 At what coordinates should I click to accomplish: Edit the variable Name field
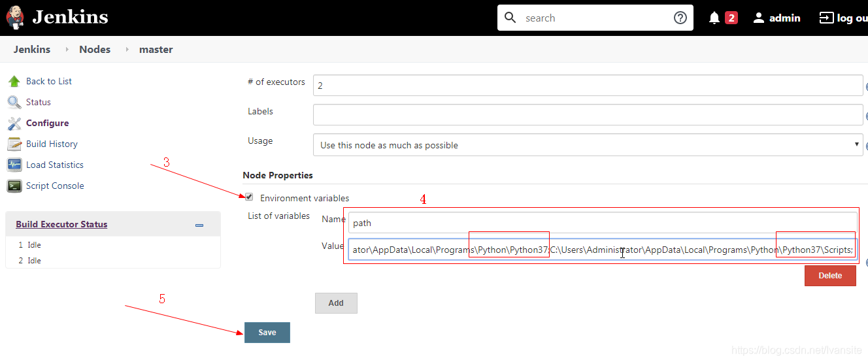pyautogui.click(x=602, y=223)
